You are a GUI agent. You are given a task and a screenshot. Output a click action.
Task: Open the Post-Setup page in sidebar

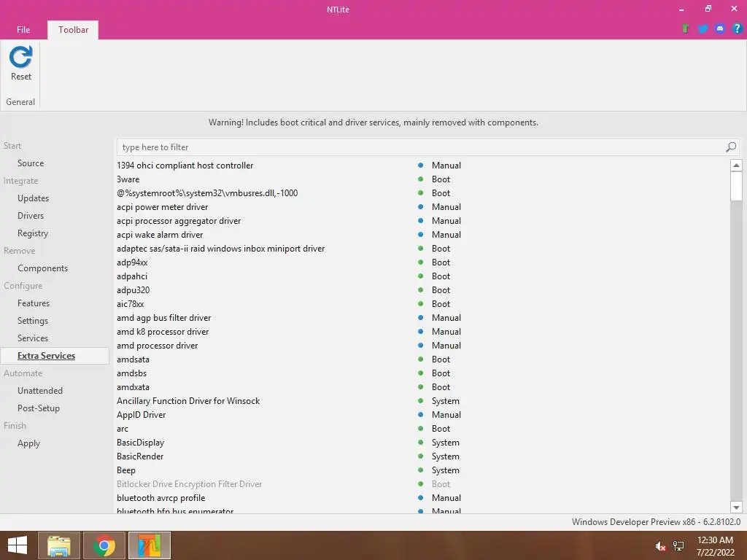click(x=39, y=408)
